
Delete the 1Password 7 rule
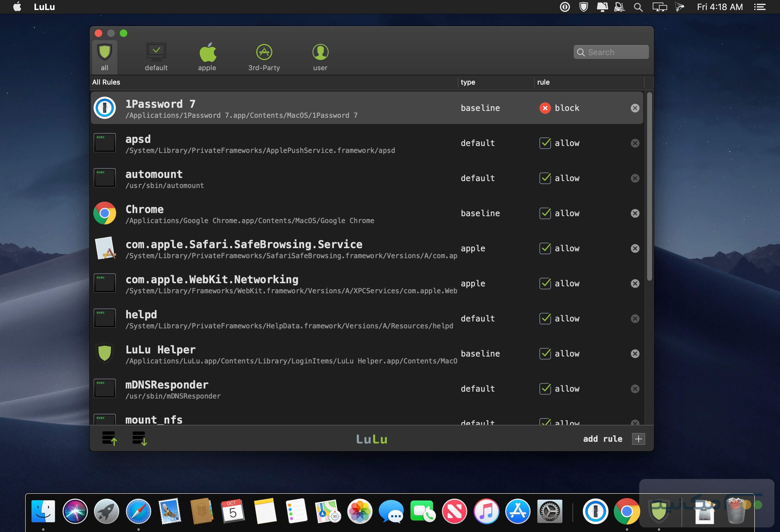click(635, 108)
